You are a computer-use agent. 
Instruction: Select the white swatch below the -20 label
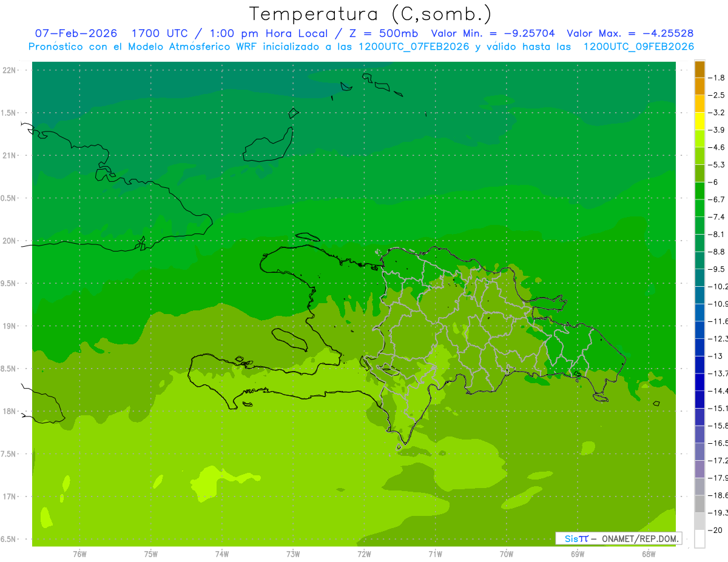pyautogui.click(x=699, y=539)
